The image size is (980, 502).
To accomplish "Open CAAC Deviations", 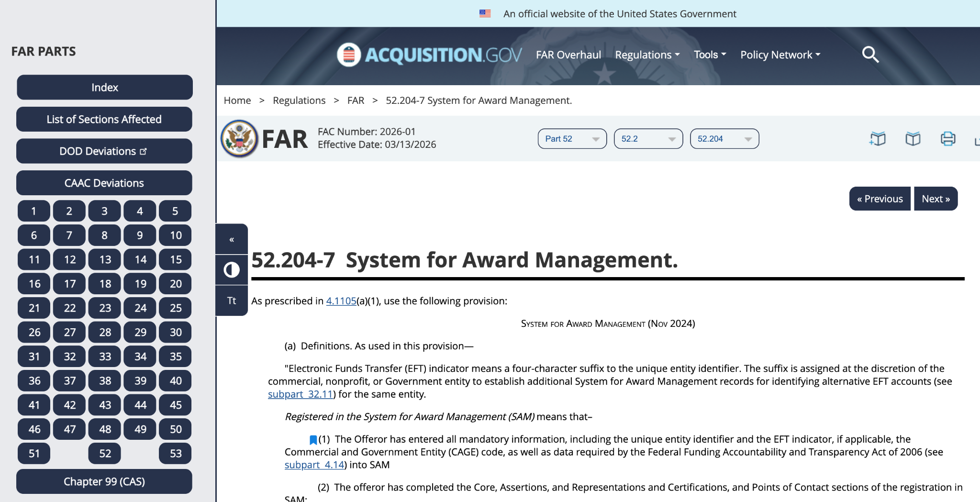I will (x=104, y=183).
